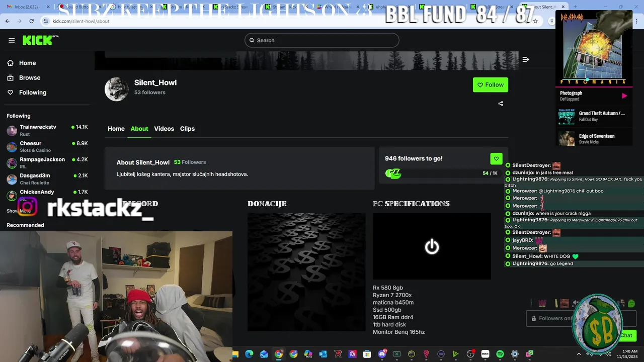Switch to the Clips tab
644x362 pixels.
point(187,129)
